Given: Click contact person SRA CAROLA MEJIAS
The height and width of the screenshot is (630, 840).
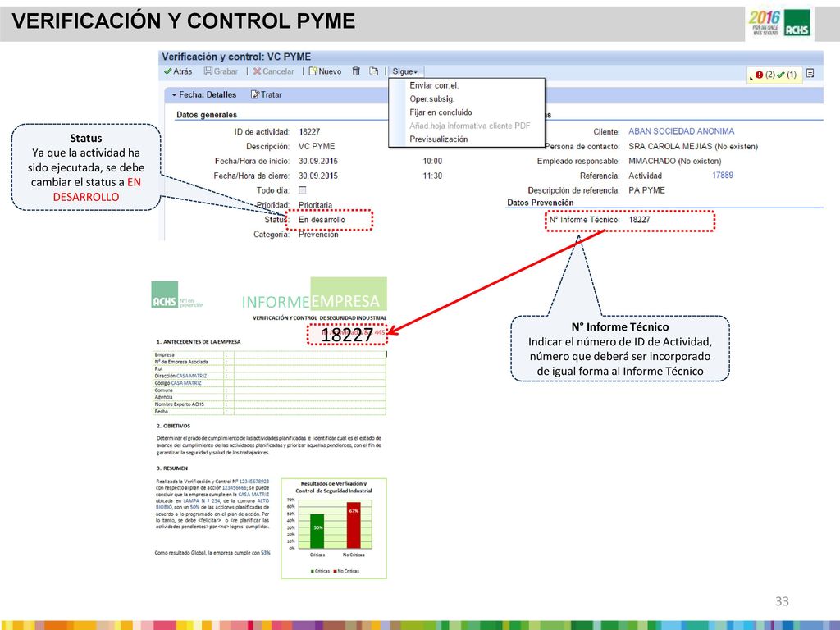Looking at the screenshot, I should pyautogui.click(x=693, y=146).
